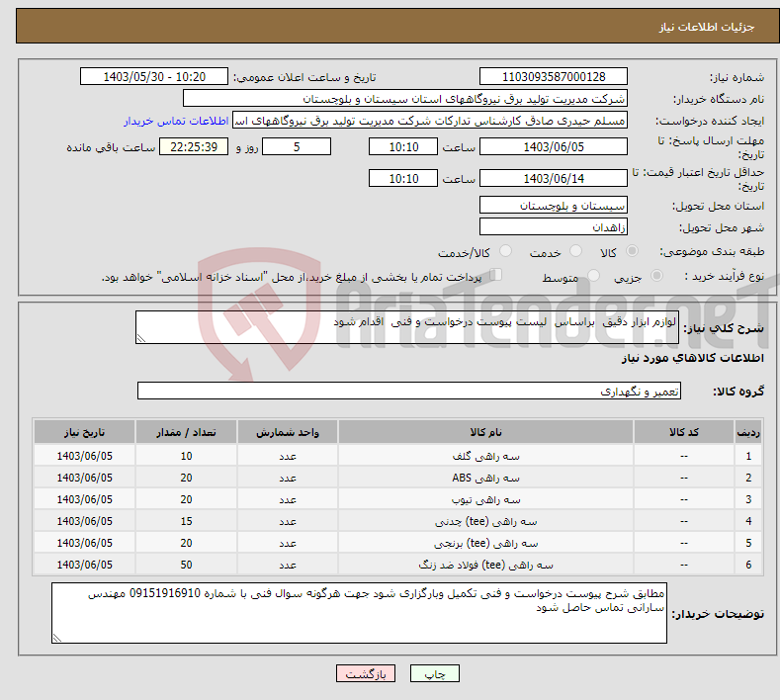Click the remaining days field showing 5

[x=297, y=146]
